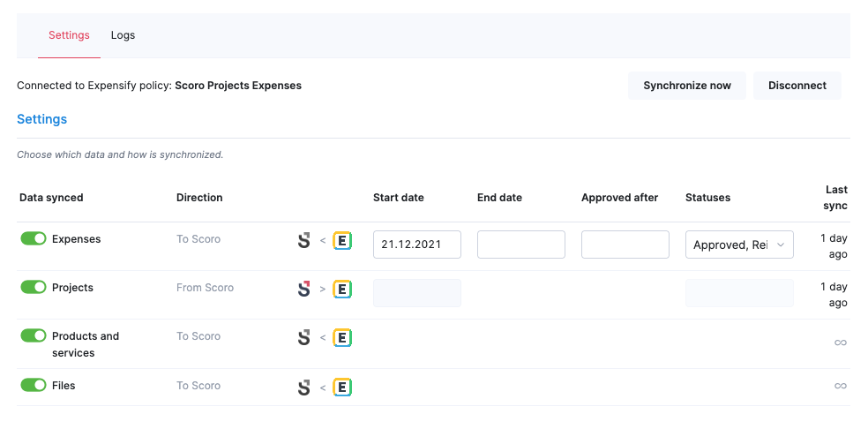
Task: Click the 'Start date' column header
Action: coord(399,198)
